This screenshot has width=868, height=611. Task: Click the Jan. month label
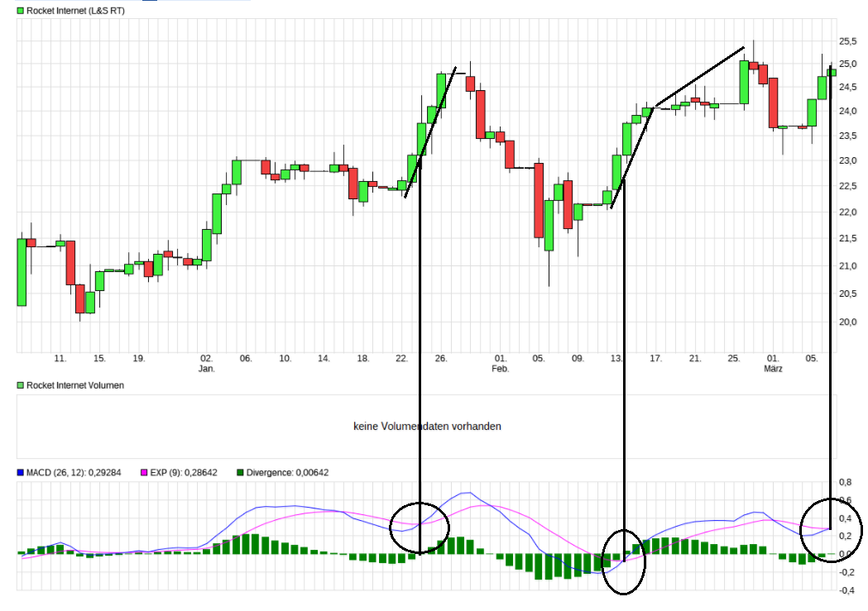coord(207,369)
